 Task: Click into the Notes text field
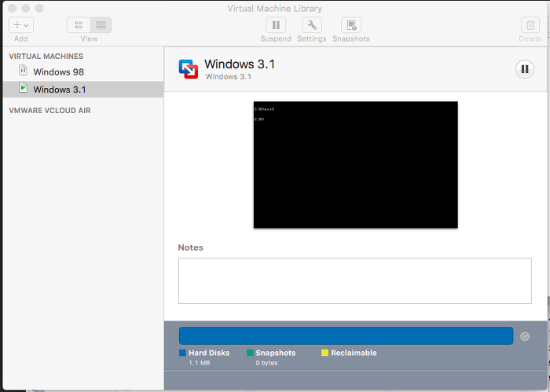355,281
